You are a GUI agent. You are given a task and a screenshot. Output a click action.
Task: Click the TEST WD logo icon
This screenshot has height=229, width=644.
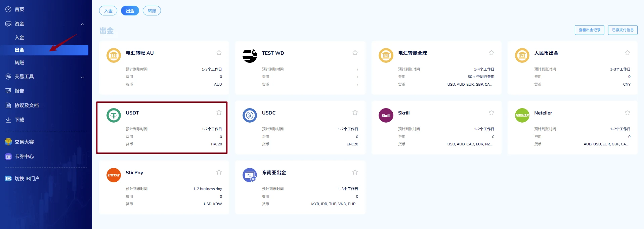click(x=250, y=55)
